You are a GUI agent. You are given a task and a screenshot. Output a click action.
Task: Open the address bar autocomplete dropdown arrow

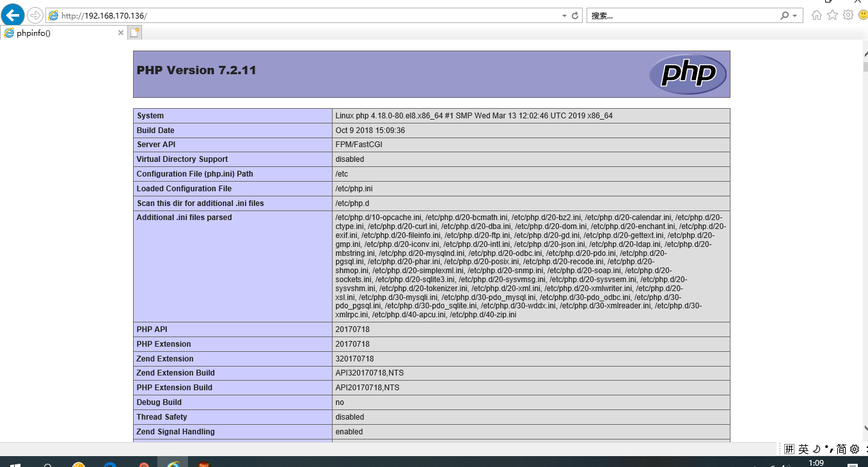564,15
